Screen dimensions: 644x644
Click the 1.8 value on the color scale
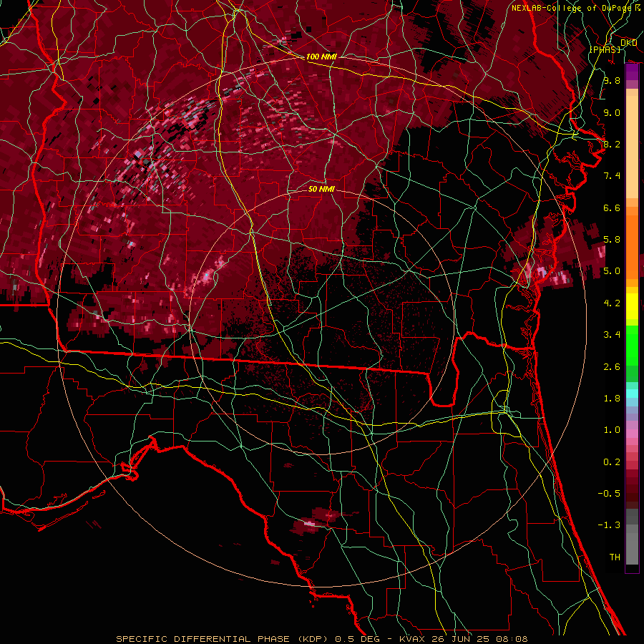(612, 399)
